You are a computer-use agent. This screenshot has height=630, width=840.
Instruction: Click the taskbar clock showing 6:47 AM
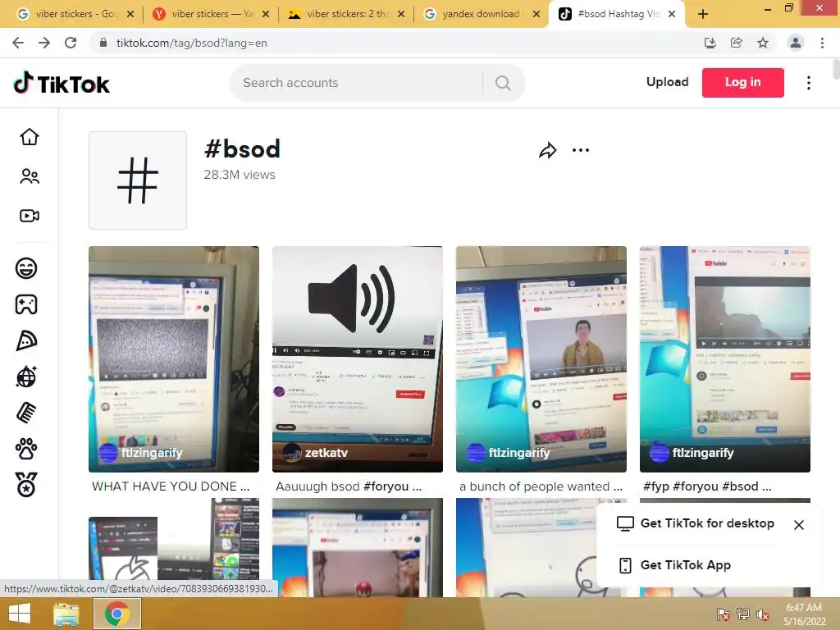(804, 614)
